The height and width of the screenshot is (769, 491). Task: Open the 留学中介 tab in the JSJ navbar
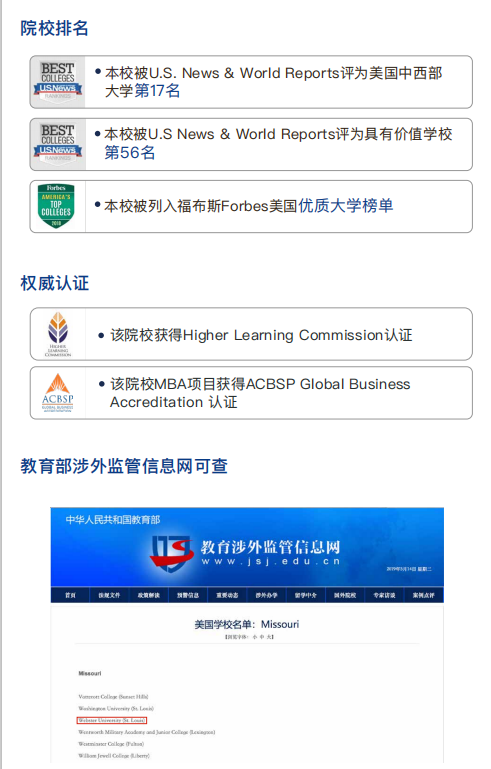pos(306,595)
